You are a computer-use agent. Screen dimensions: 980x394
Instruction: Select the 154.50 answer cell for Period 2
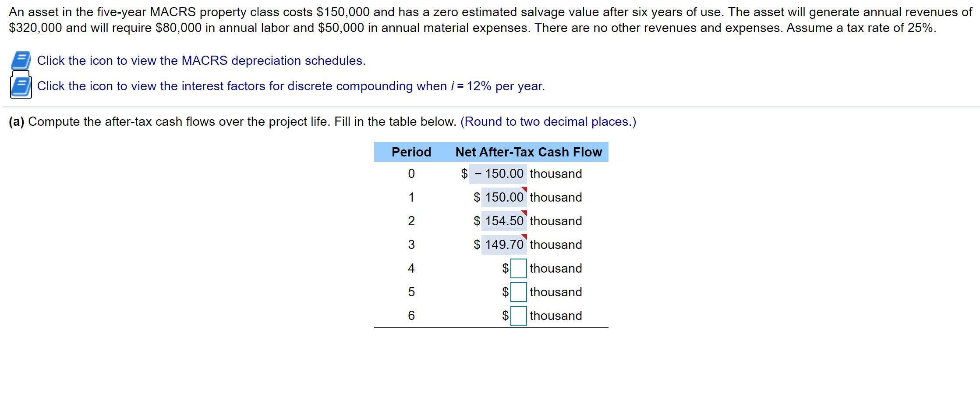click(x=504, y=221)
